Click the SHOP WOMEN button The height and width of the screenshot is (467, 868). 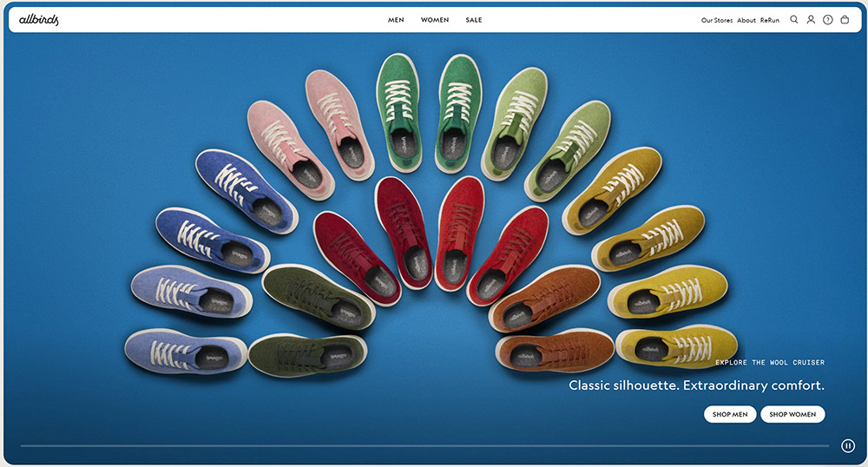click(x=792, y=414)
